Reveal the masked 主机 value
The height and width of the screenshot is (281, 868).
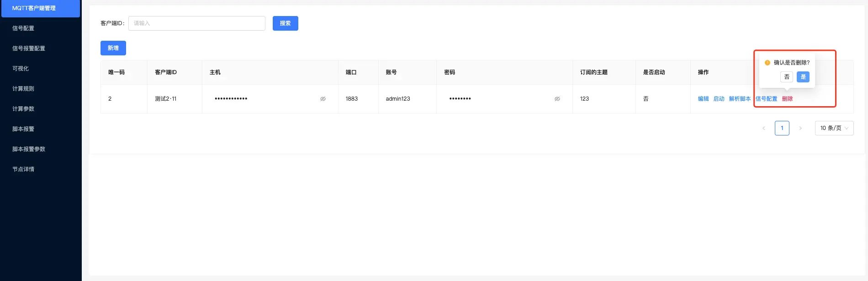tap(323, 99)
